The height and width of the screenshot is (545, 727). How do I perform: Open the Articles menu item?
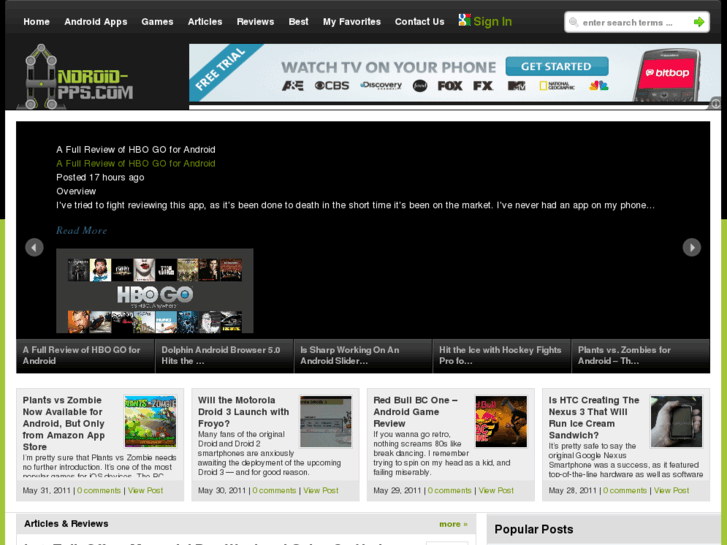205,22
